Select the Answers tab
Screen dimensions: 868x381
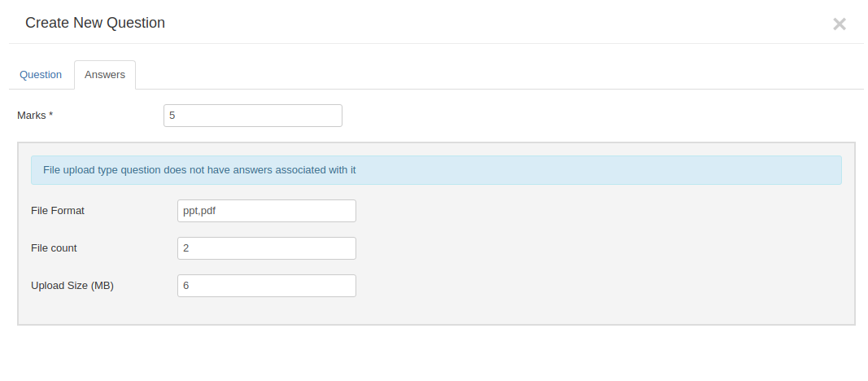(x=105, y=75)
